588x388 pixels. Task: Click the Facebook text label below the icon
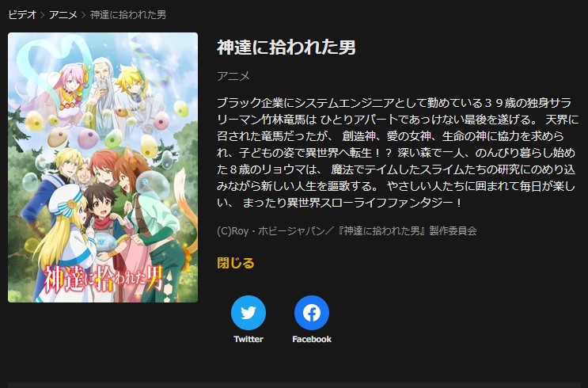point(312,339)
